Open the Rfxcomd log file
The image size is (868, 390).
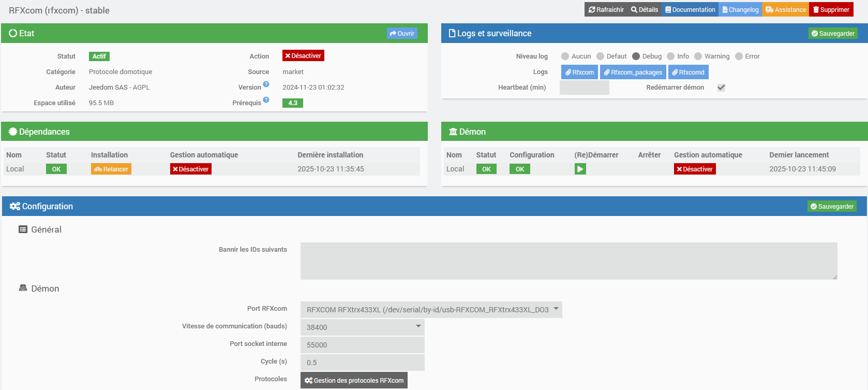coord(689,72)
